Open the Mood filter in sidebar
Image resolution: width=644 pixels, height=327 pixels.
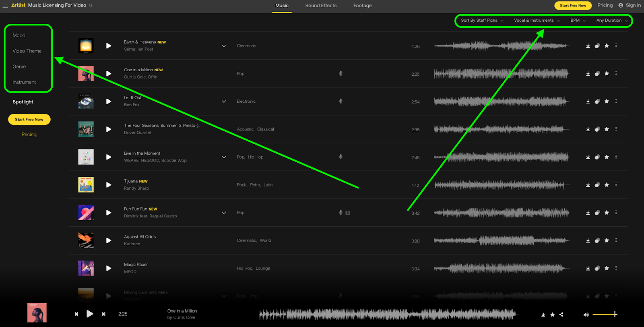pos(19,35)
